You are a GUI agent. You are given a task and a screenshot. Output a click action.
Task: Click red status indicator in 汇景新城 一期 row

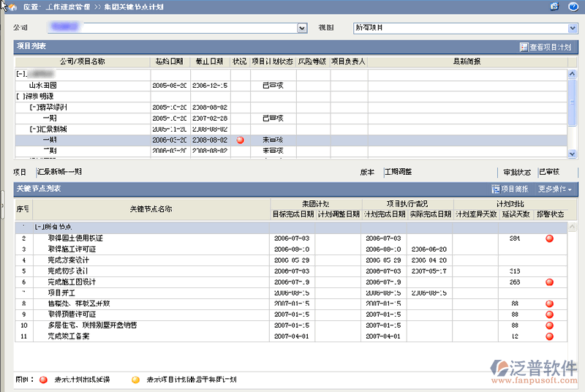240,140
